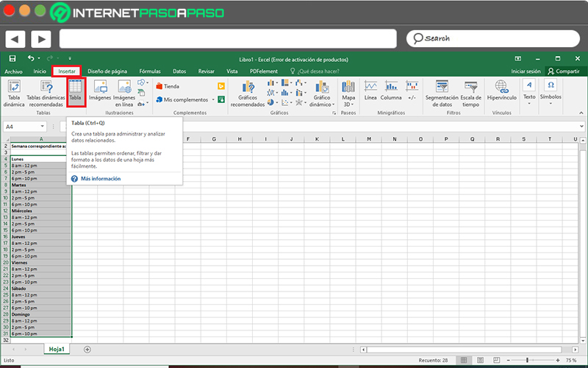Click the Hipervínculo icon
Image resolution: width=588 pixels, height=368 pixels.
click(x=502, y=91)
